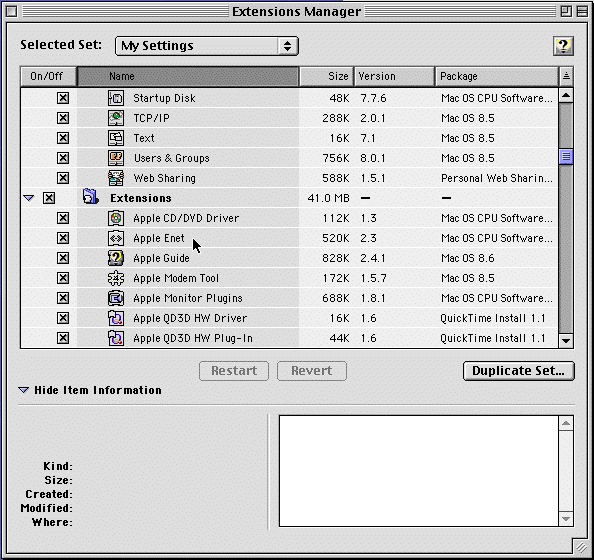Open the Selected Set popup menu
The width and height of the screenshot is (594, 560).
pos(207,46)
